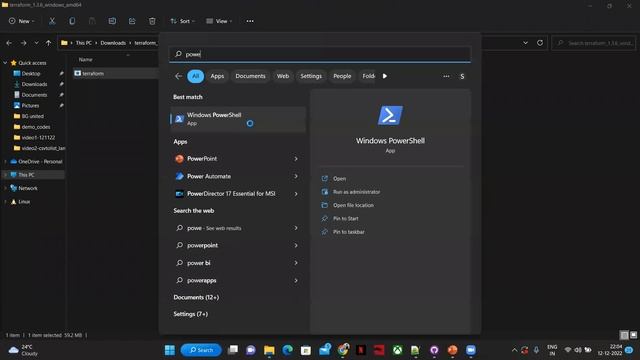Select This PC in navigation pane
Image resolution: width=640 pixels, height=360 pixels.
(x=26, y=175)
